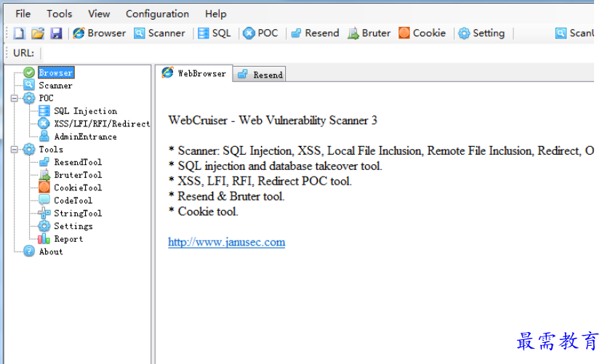Click the gear icon beside Settings tree item

tap(44, 226)
